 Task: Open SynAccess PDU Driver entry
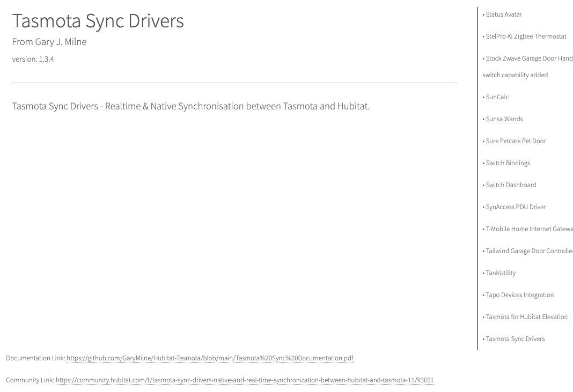coord(516,207)
